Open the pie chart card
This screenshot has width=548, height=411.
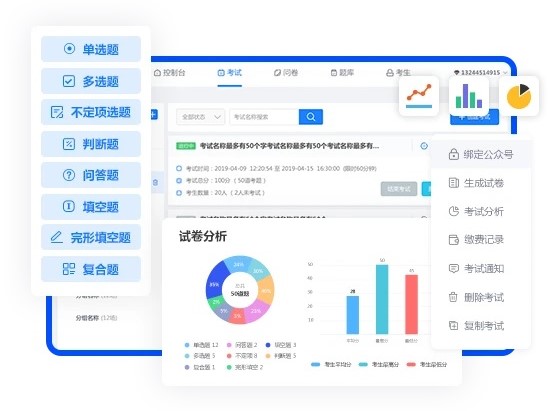pyautogui.click(x=519, y=96)
